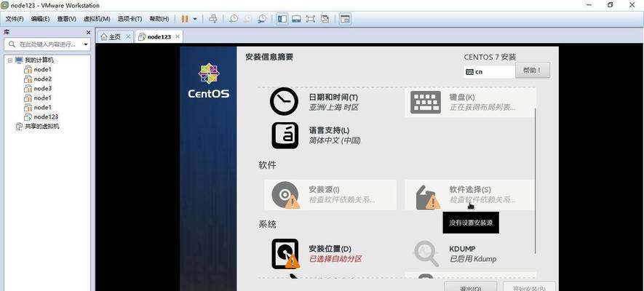The width and height of the screenshot is (644, 291).
Task: Collapse the 我的计算机 tree node
Action: (10, 60)
